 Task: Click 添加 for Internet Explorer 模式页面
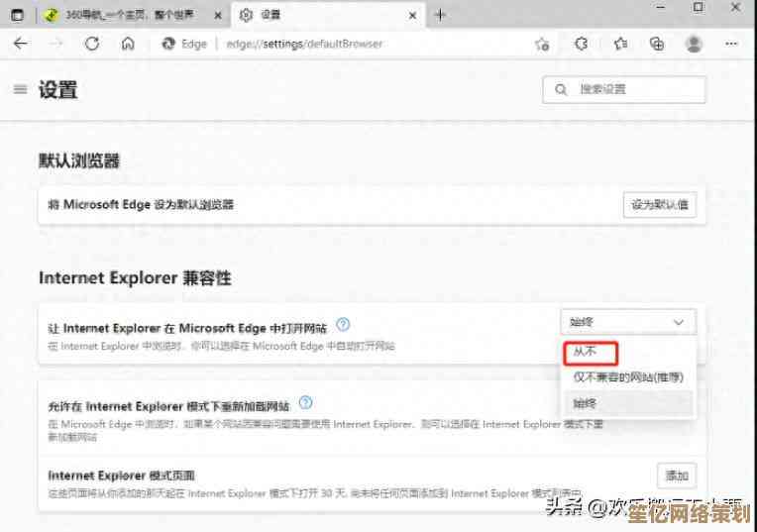pyautogui.click(x=677, y=476)
